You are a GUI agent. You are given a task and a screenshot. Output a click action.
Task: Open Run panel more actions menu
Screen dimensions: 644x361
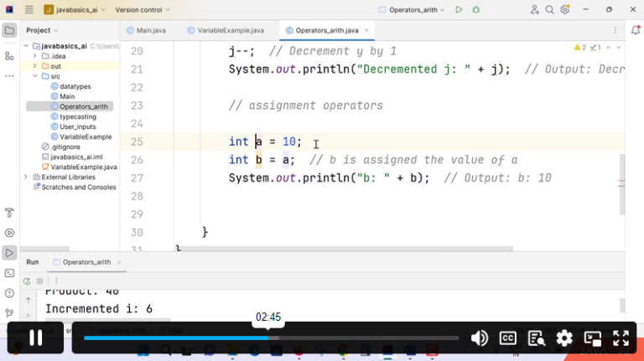click(57, 281)
